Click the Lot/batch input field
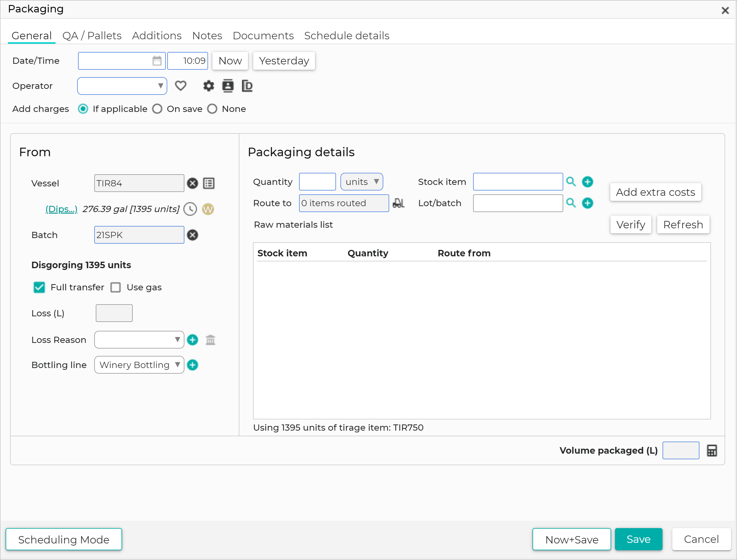 [518, 203]
